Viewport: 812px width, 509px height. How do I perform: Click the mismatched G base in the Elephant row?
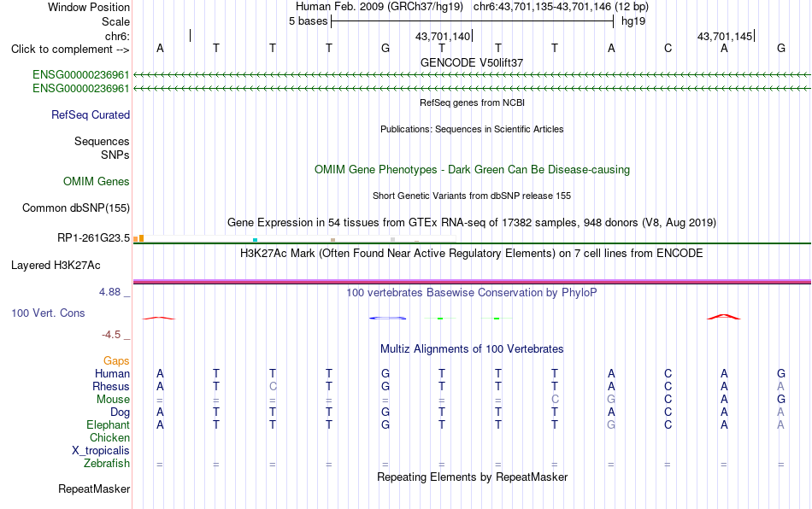611,424
